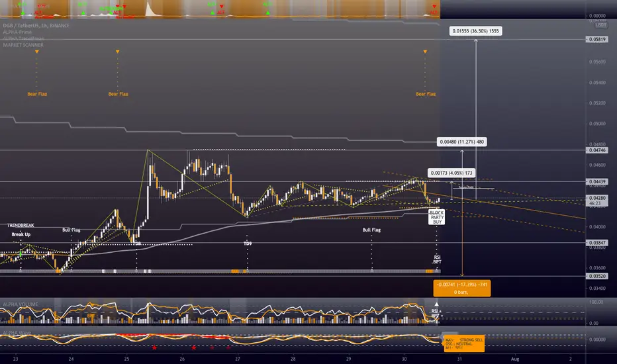This screenshot has height=364, width=617.
Task: Click the 0.00480 (11.27%) measurement label
Action: coord(461,142)
